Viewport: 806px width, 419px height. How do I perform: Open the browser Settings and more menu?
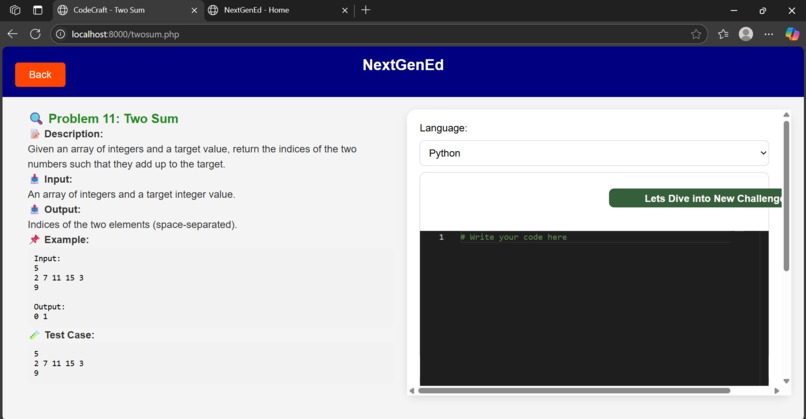(768, 34)
